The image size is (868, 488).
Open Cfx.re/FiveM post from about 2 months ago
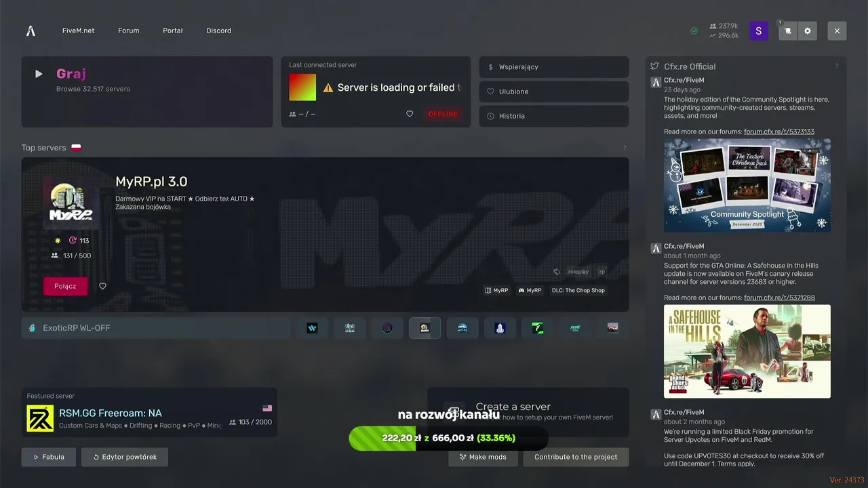(684, 412)
